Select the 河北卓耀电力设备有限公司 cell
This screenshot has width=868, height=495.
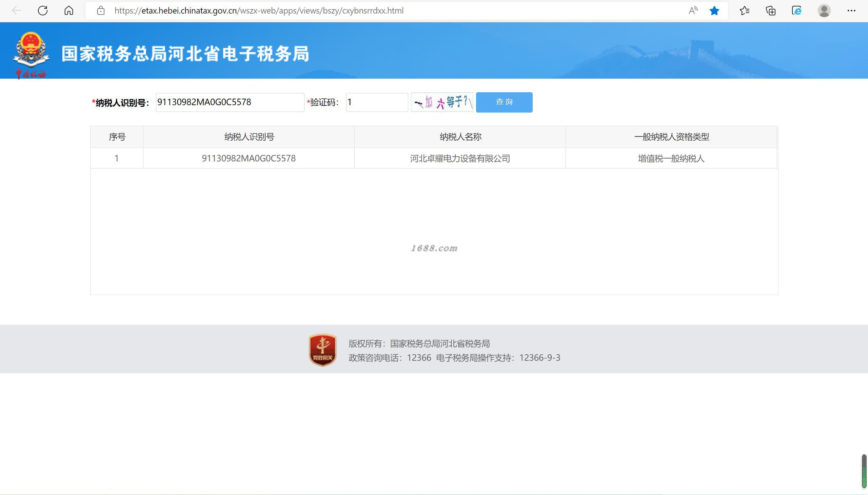[460, 158]
